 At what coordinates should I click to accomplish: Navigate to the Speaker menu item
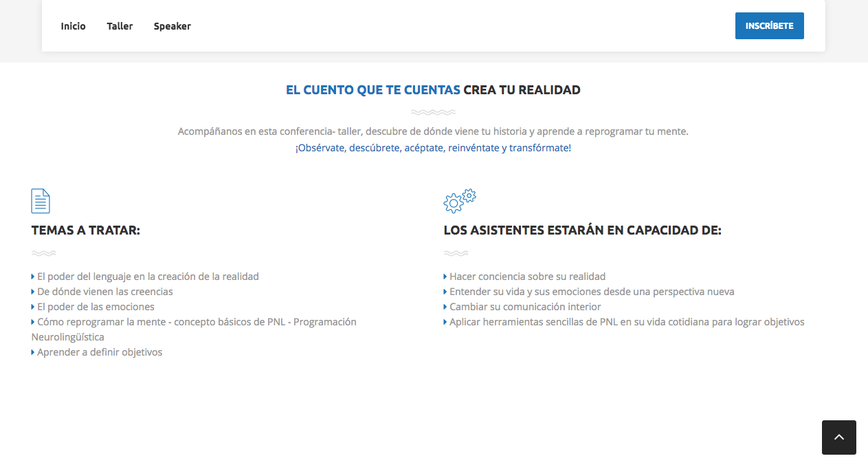click(172, 26)
